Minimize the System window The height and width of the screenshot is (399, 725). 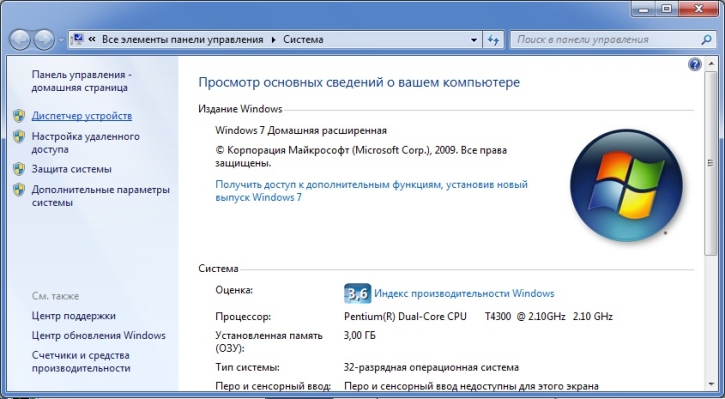pyautogui.click(x=644, y=8)
